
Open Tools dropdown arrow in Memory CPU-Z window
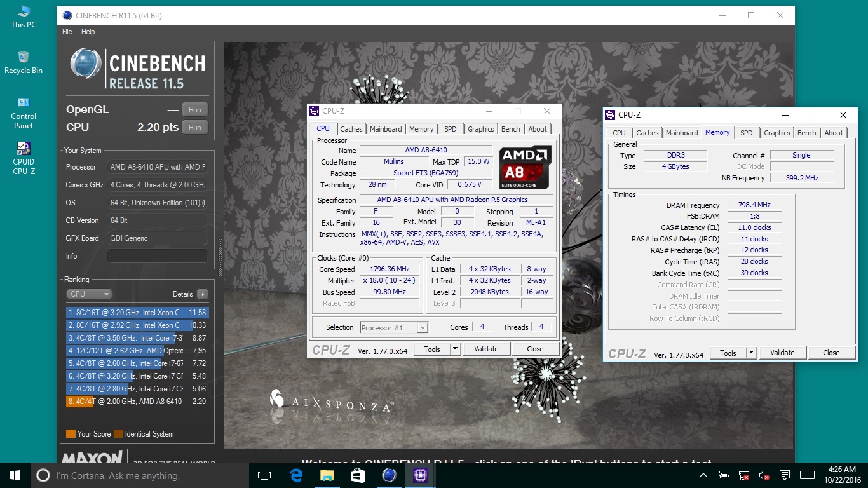pos(751,353)
